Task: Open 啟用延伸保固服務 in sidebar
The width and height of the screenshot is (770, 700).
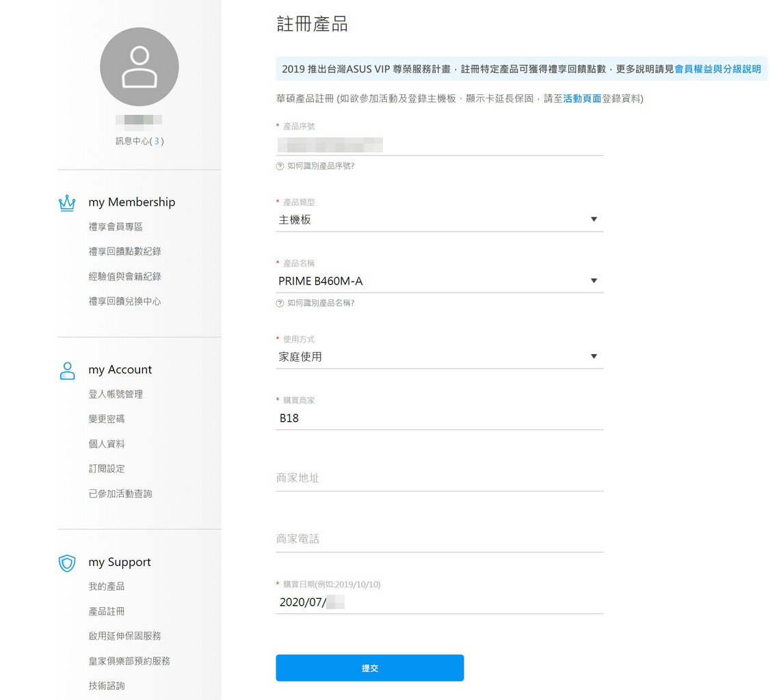Action: click(124, 636)
